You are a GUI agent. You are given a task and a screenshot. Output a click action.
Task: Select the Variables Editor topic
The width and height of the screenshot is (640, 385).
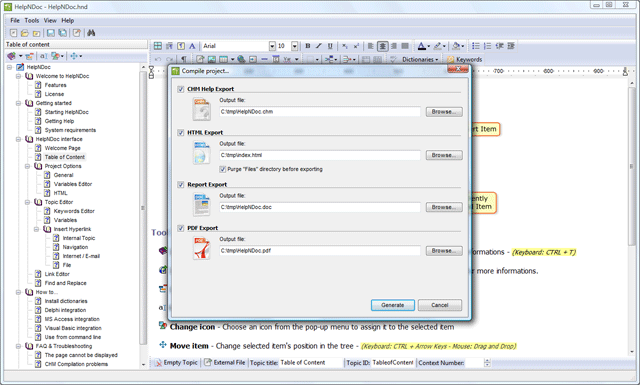(x=73, y=184)
